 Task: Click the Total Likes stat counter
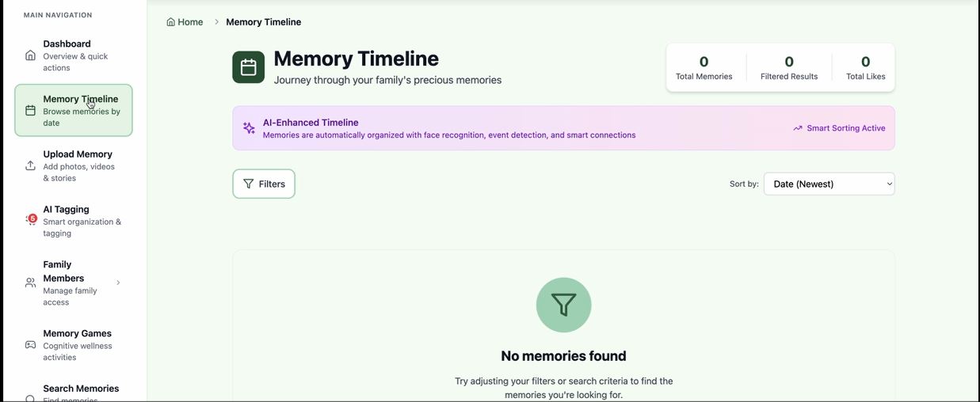pyautogui.click(x=865, y=68)
